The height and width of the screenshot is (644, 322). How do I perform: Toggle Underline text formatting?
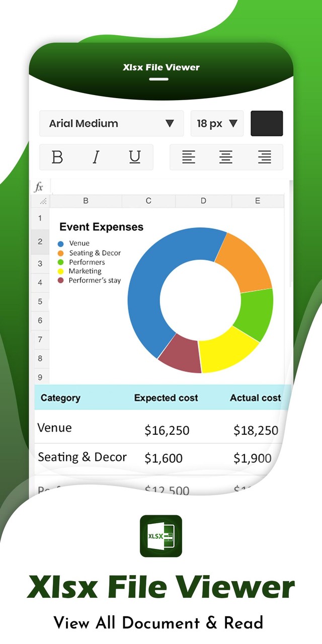click(x=134, y=157)
